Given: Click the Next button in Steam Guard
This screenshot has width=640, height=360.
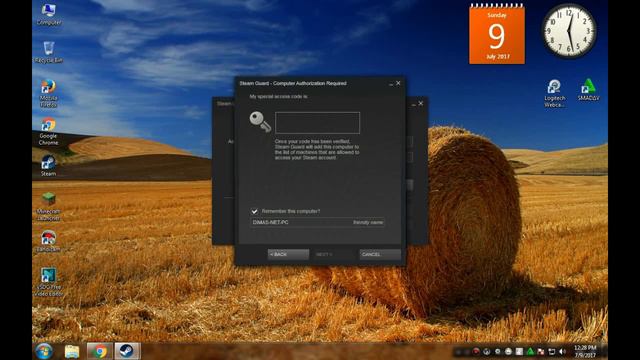Looking at the screenshot, I should click(x=334, y=254).
